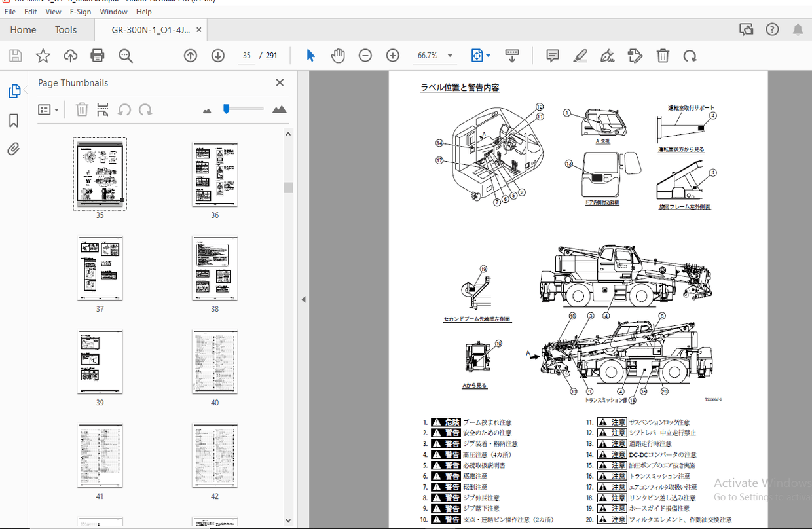Open the Bookmarks panel icon

point(14,120)
